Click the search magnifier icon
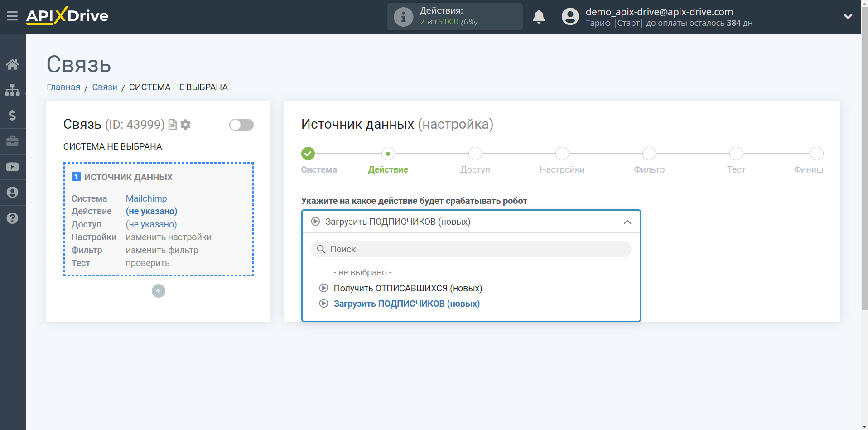This screenshot has height=430, width=868. 321,249
